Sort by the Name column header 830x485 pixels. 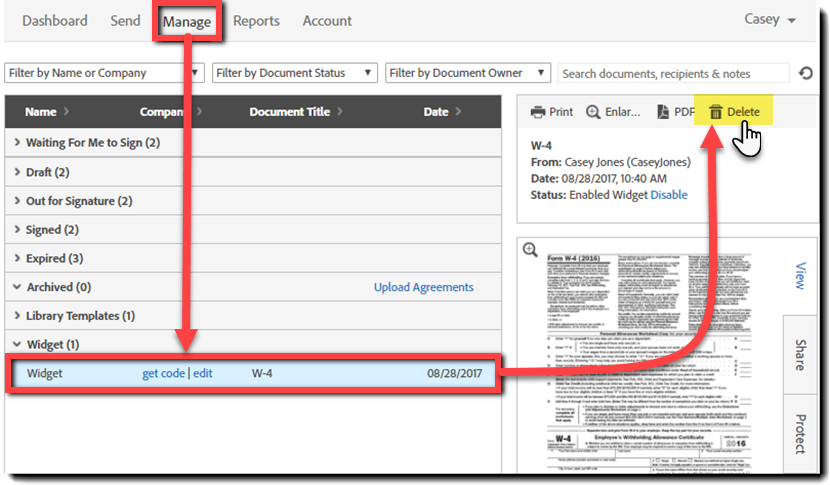(47, 112)
